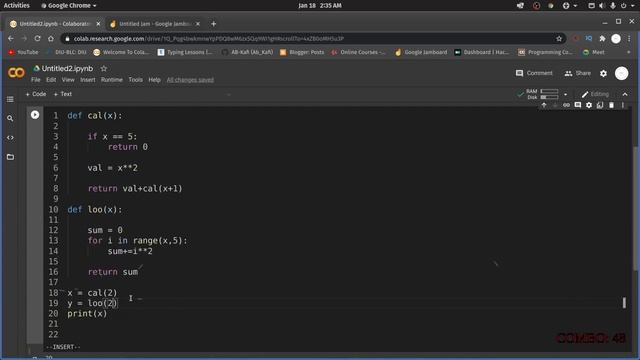640x360 pixels.
Task: Open the Runtime menu
Action: [x=112, y=80]
